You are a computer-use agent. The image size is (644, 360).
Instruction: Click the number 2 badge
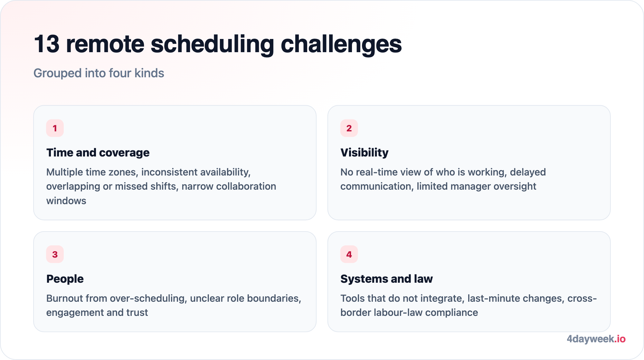[349, 128]
